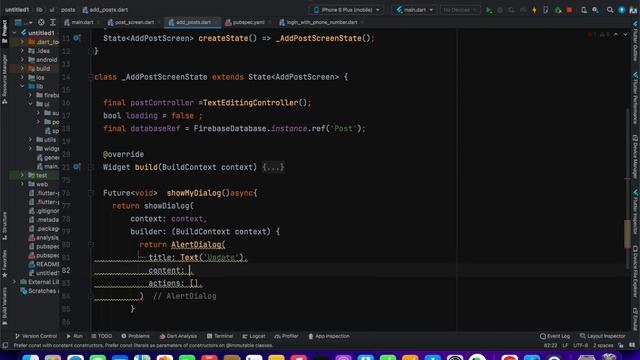Click the tool windows toggle in the bottom-left corner

click(5, 345)
